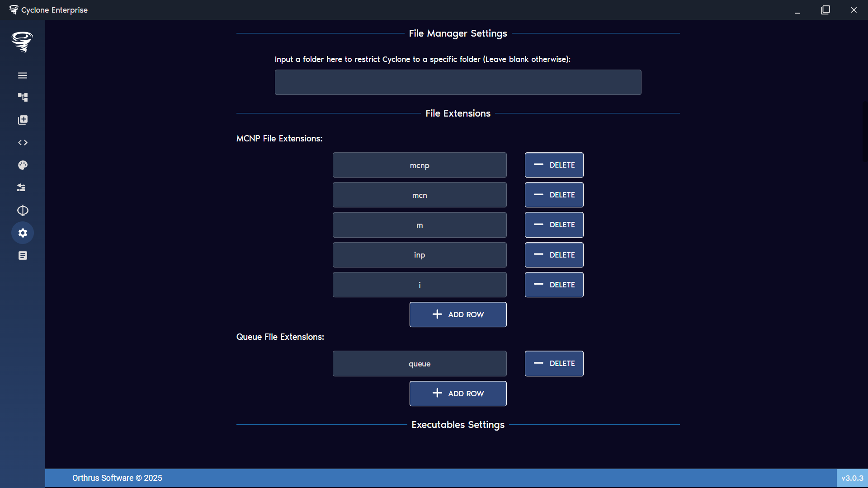Add a new Queue file extension row
The width and height of the screenshot is (868, 488).
tap(458, 393)
